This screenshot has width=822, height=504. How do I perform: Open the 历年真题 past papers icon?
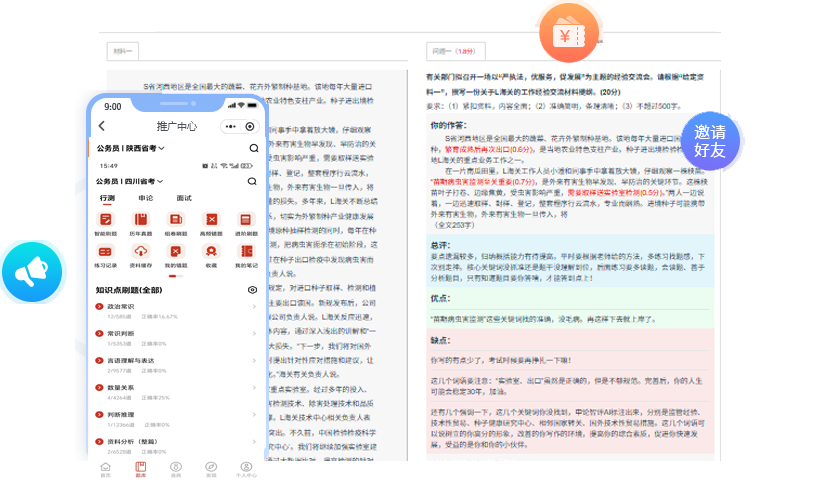[x=140, y=219]
